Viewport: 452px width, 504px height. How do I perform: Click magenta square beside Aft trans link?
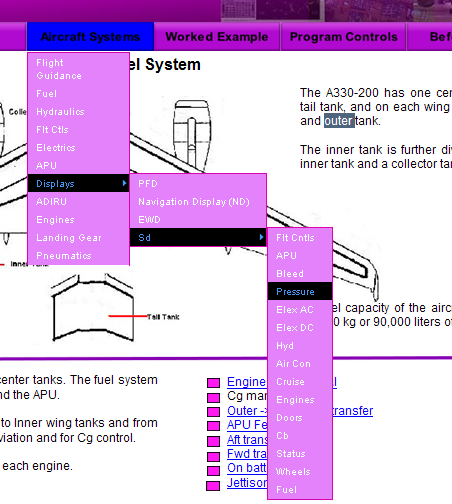(213, 441)
